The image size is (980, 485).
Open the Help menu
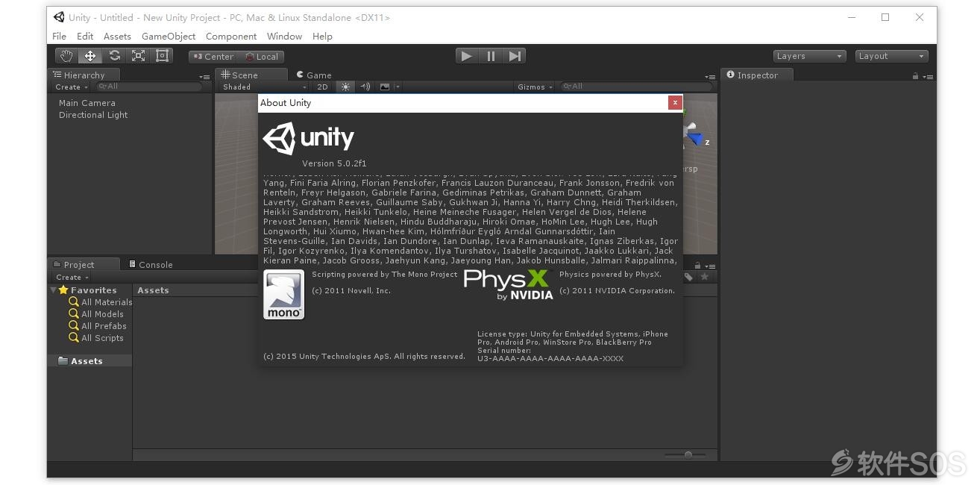[322, 37]
